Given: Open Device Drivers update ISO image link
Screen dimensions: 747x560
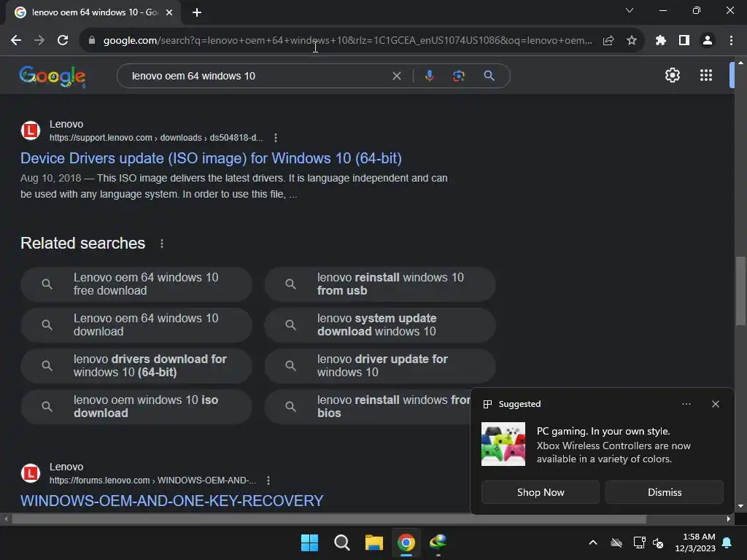Looking at the screenshot, I should click(x=211, y=158).
